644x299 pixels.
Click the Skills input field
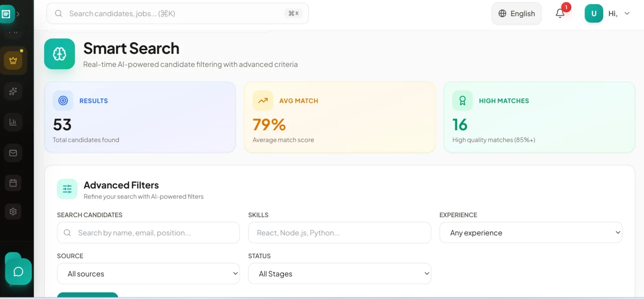[x=340, y=233]
